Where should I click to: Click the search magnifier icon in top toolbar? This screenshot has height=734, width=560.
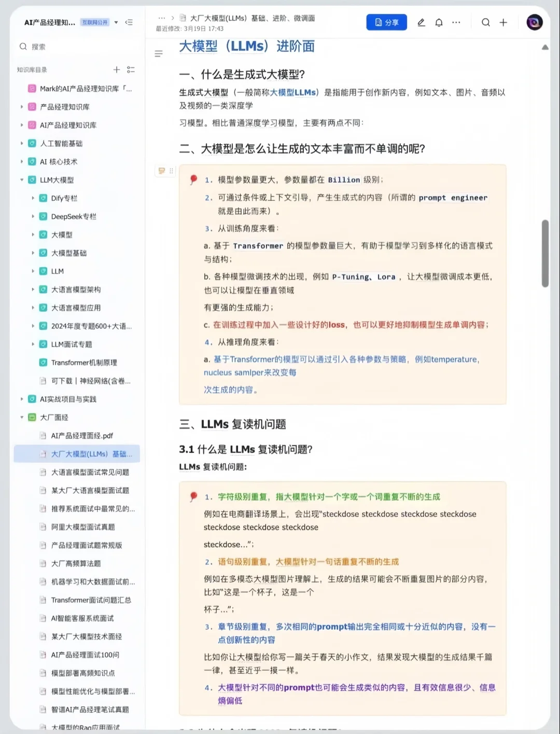[485, 22]
